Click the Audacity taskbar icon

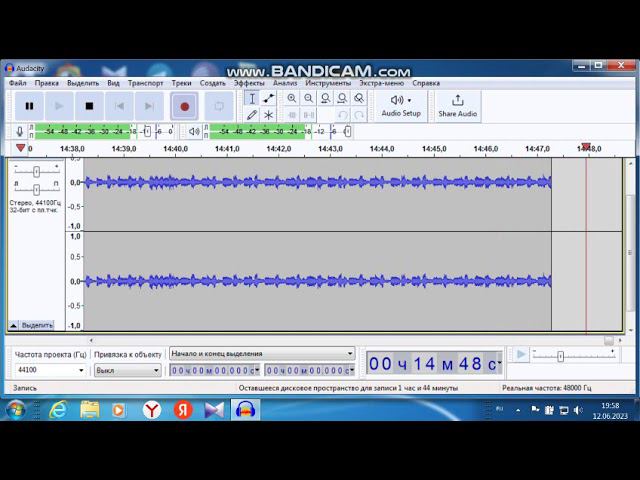[x=245, y=410]
